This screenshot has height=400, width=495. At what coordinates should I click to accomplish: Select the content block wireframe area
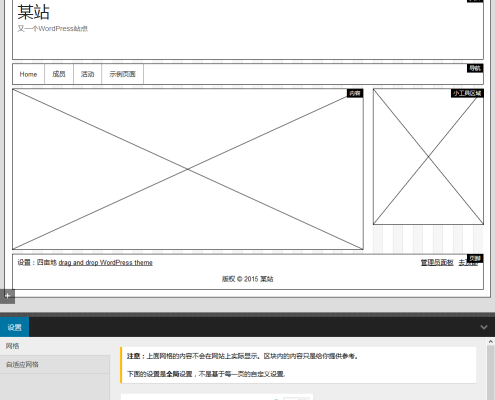point(188,169)
